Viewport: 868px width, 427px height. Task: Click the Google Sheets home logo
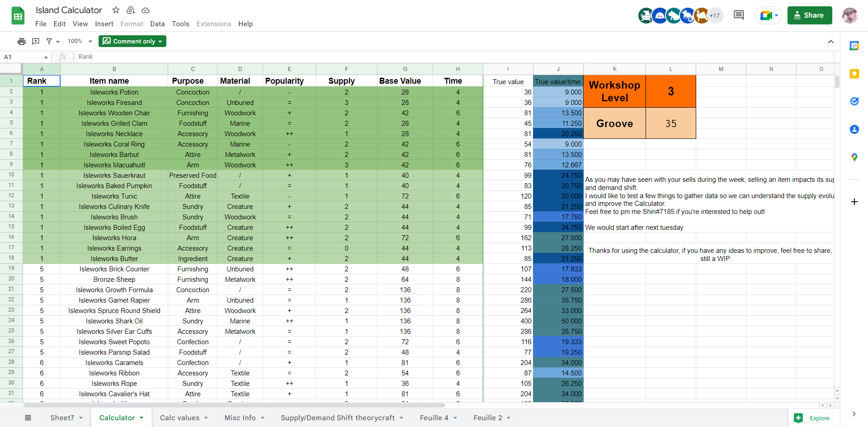pos(18,16)
